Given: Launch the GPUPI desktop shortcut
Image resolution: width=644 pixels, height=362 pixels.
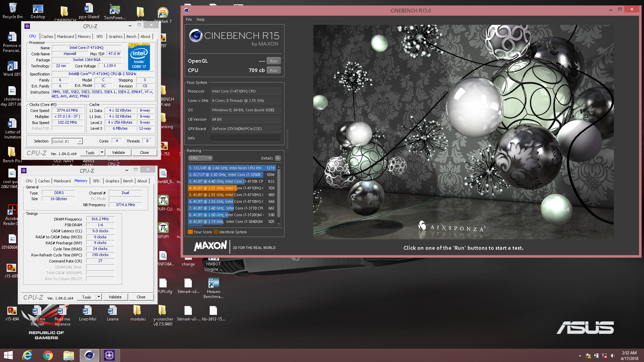Looking at the screenshot, I should pos(163,230).
